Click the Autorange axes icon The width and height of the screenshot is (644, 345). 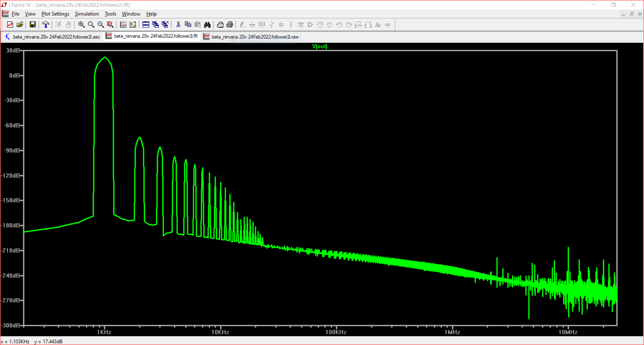click(133, 24)
